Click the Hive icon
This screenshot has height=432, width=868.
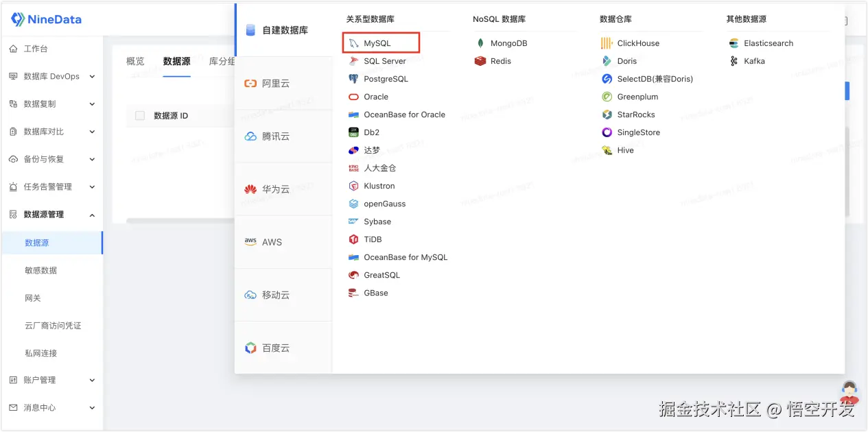click(x=607, y=150)
